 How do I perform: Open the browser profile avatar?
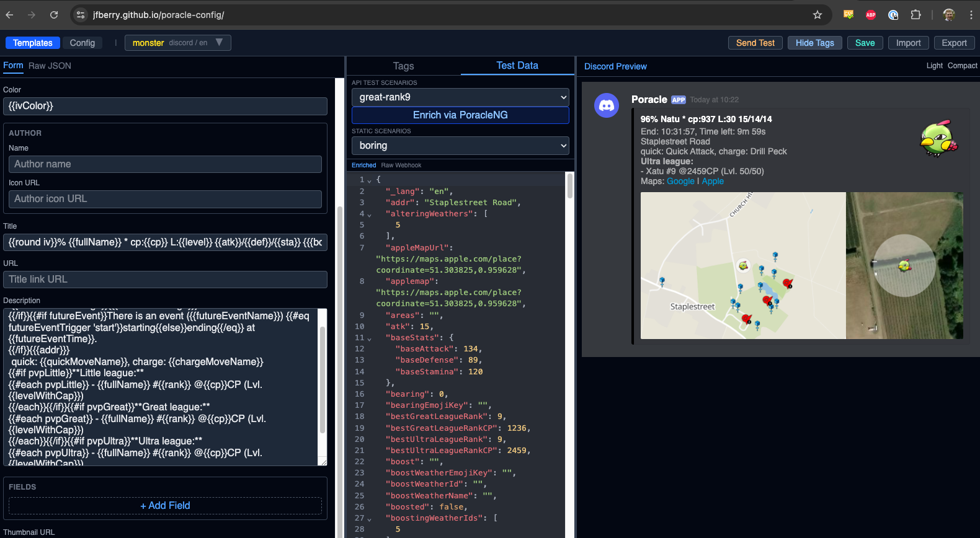tap(948, 15)
